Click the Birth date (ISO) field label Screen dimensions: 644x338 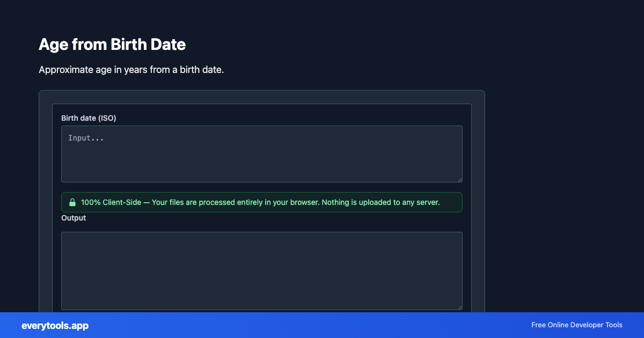89,118
